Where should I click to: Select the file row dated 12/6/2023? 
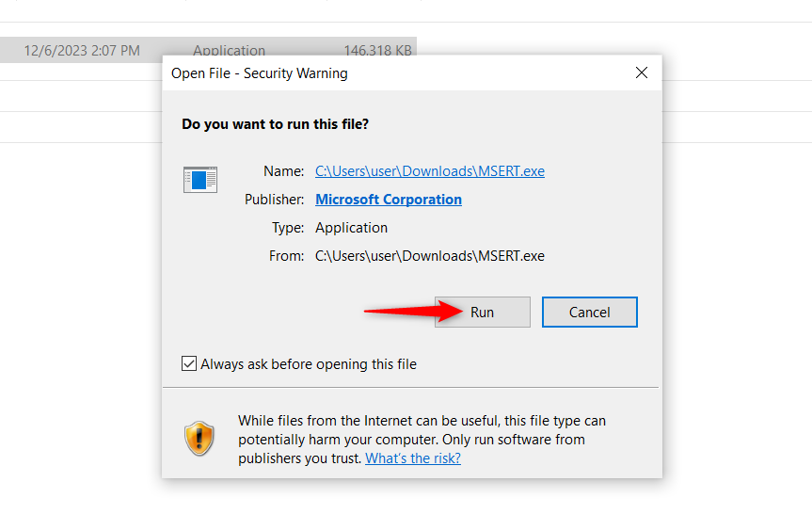click(82, 51)
